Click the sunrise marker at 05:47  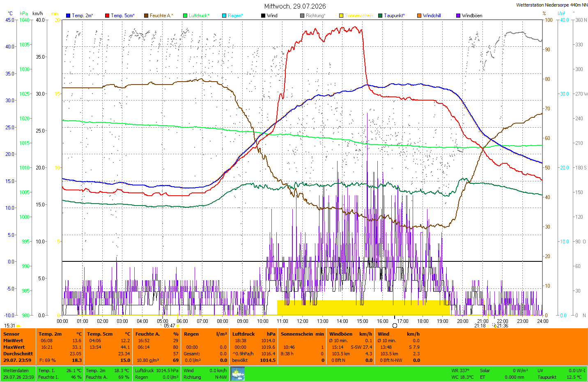click(178, 325)
